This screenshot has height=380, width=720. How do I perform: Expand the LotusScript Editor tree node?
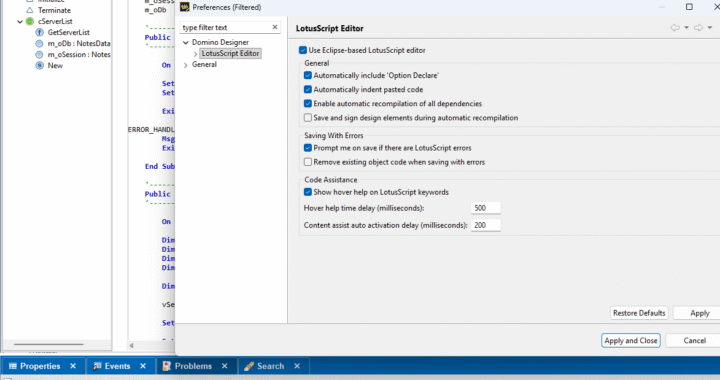point(195,54)
